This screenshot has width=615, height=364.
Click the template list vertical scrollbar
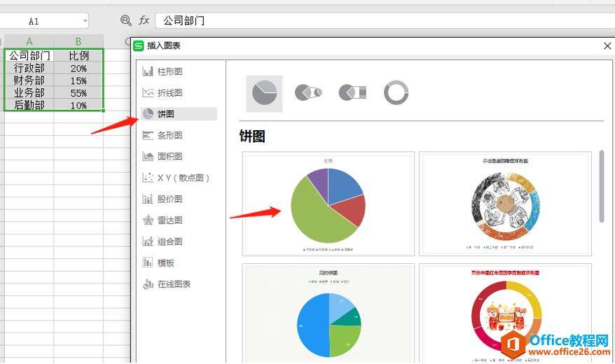click(x=602, y=186)
